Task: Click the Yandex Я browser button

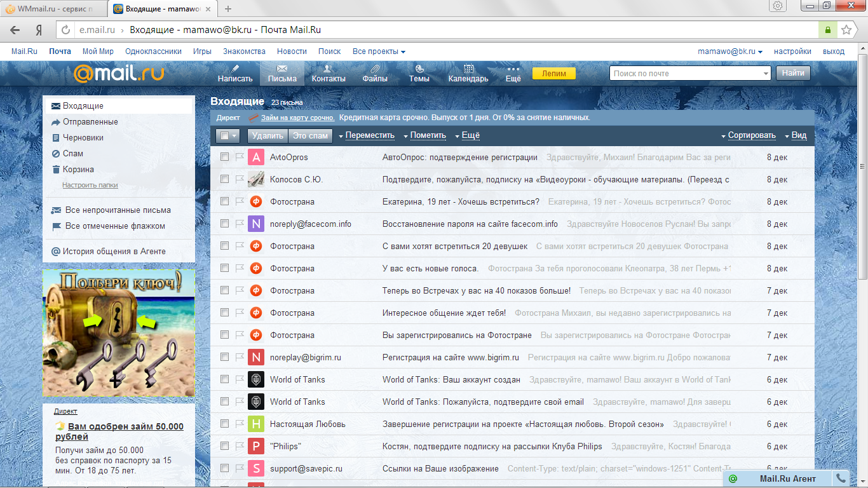Action: [39, 30]
